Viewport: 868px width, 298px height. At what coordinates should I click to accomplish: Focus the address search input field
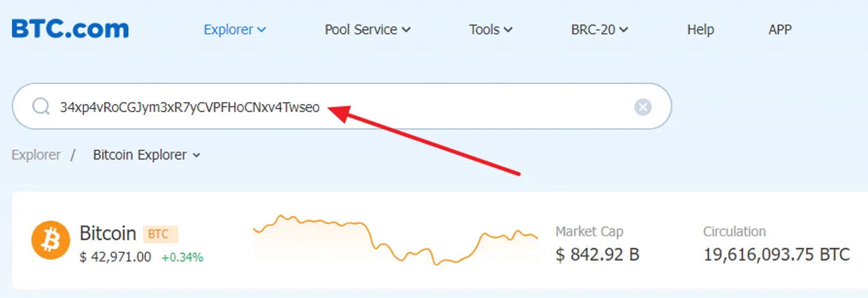(x=342, y=107)
